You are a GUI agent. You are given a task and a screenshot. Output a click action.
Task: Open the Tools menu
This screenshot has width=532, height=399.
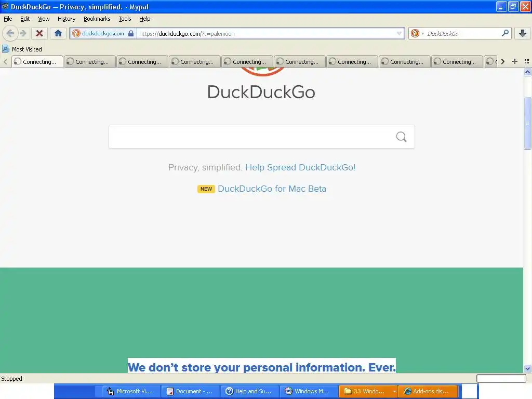[125, 19]
